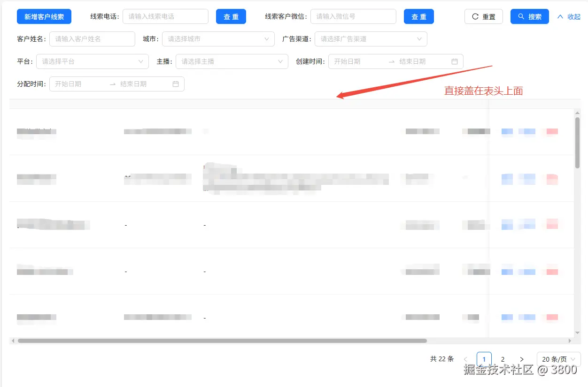Click 查重 next to 线索电话

click(231, 16)
